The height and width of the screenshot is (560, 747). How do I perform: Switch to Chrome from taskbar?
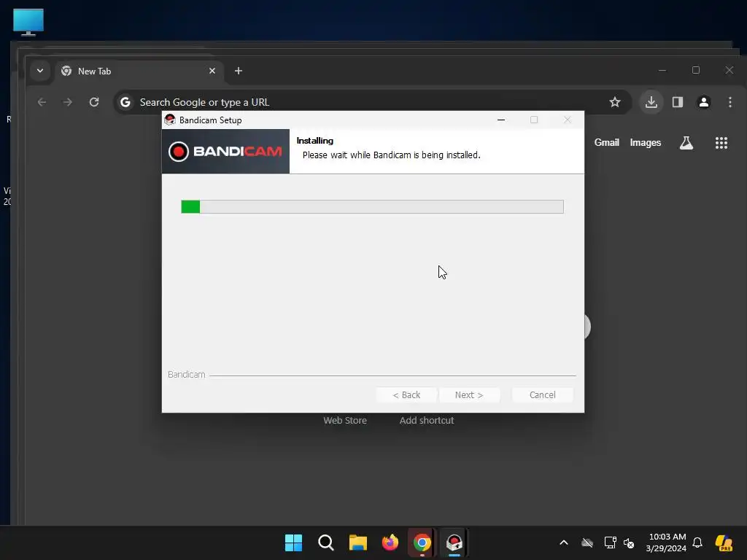point(422,542)
